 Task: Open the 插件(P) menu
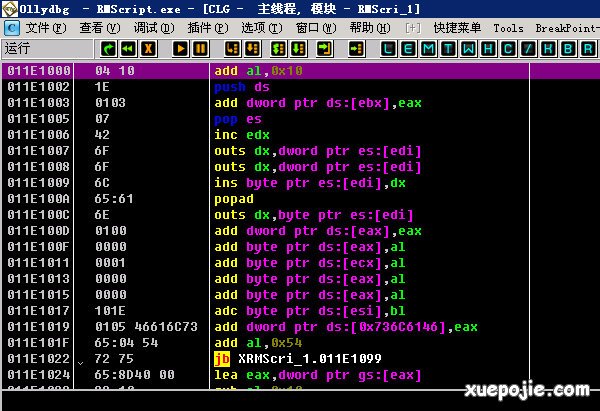point(208,28)
